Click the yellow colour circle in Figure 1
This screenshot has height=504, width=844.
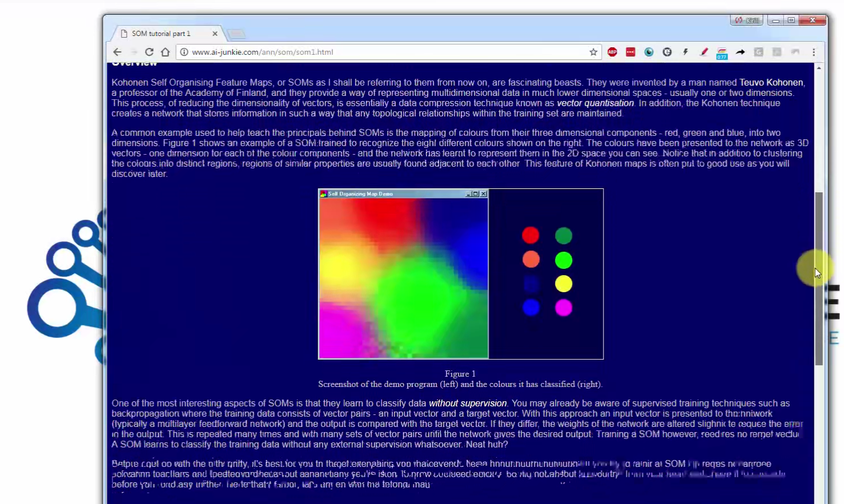(563, 284)
